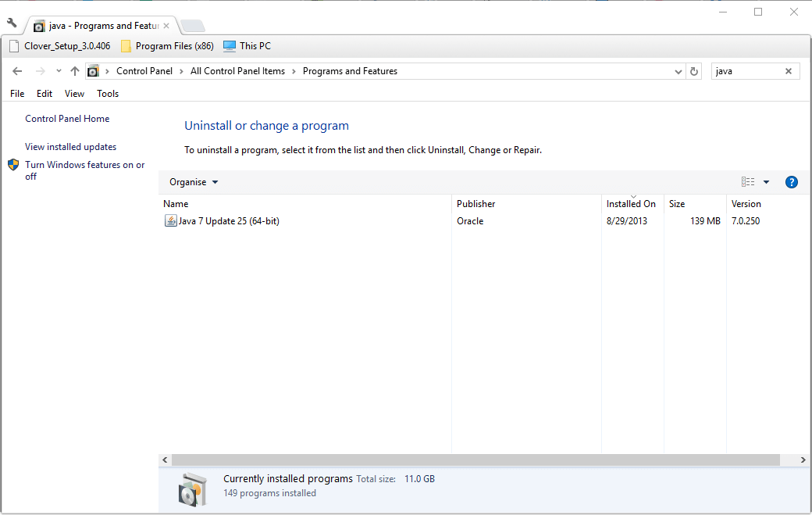Open the File menu

17,94
